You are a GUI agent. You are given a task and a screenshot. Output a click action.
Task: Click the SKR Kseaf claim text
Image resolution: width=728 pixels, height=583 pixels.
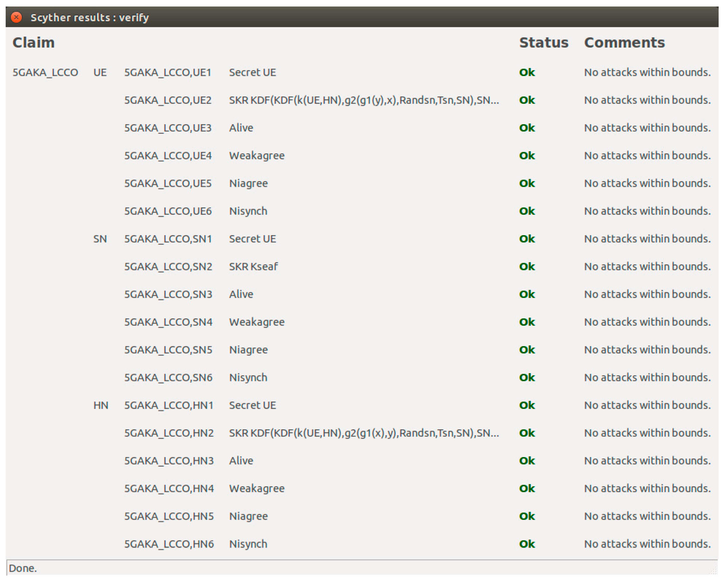[x=253, y=267]
